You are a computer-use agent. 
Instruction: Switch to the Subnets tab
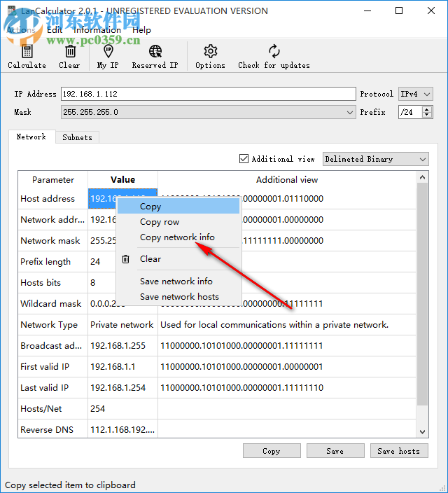click(x=77, y=137)
